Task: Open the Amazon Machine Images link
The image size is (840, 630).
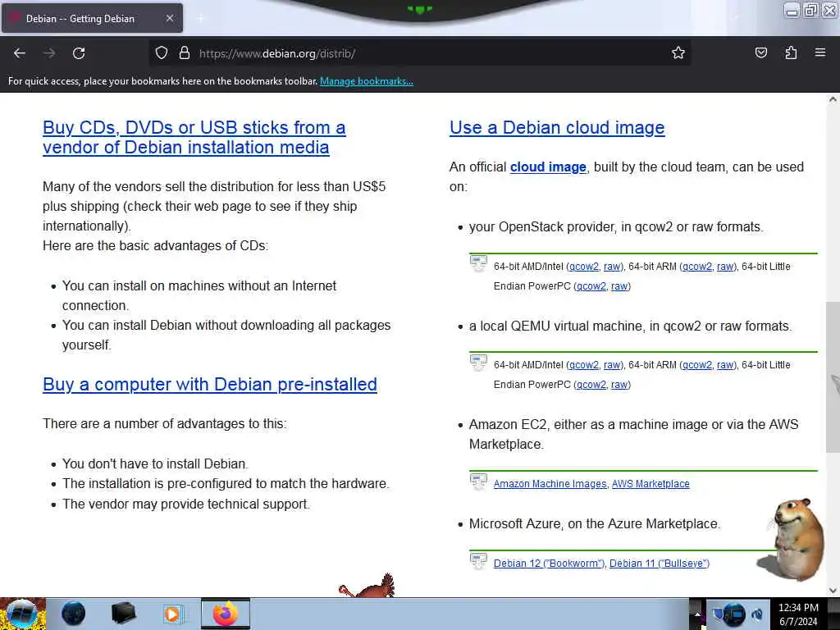Action: click(550, 484)
